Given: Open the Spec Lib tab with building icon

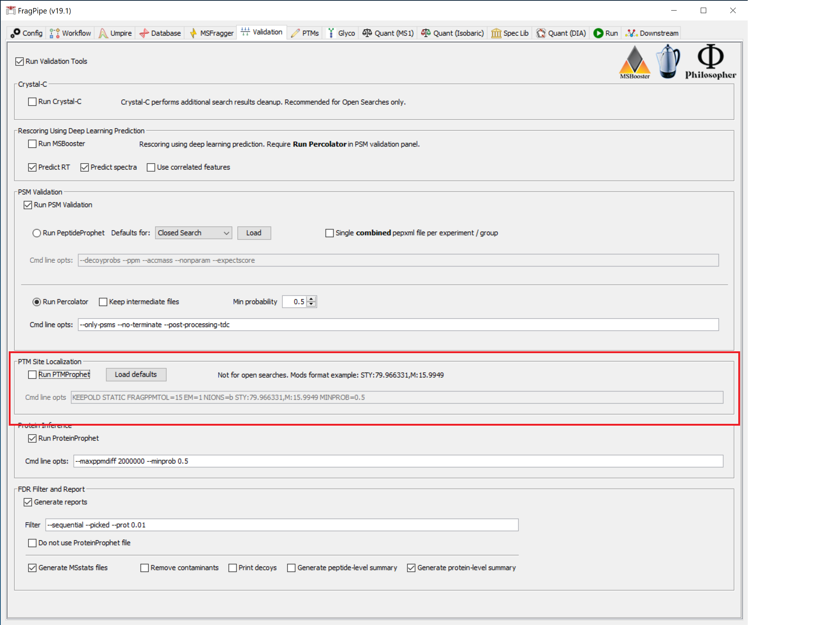Looking at the screenshot, I should pyautogui.click(x=510, y=33).
